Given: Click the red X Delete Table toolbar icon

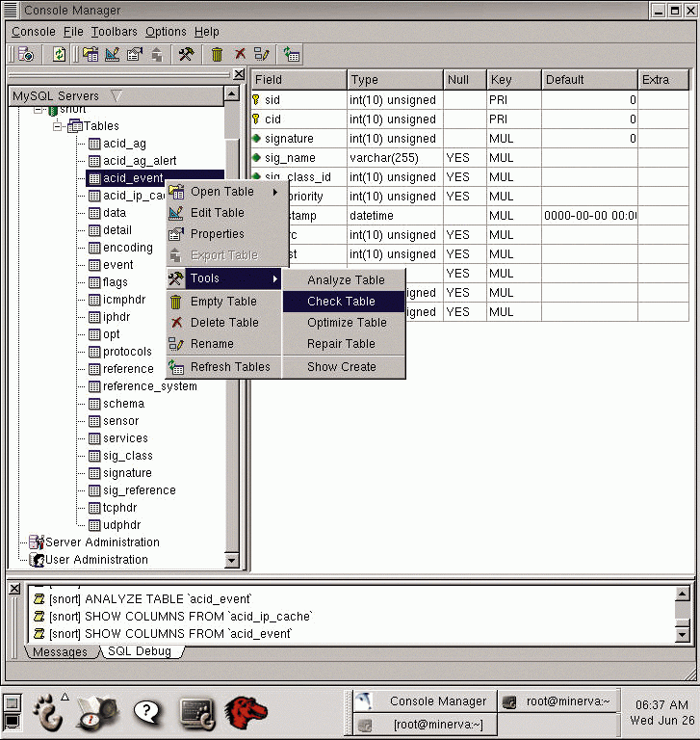Looking at the screenshot, I should point(240,55).
